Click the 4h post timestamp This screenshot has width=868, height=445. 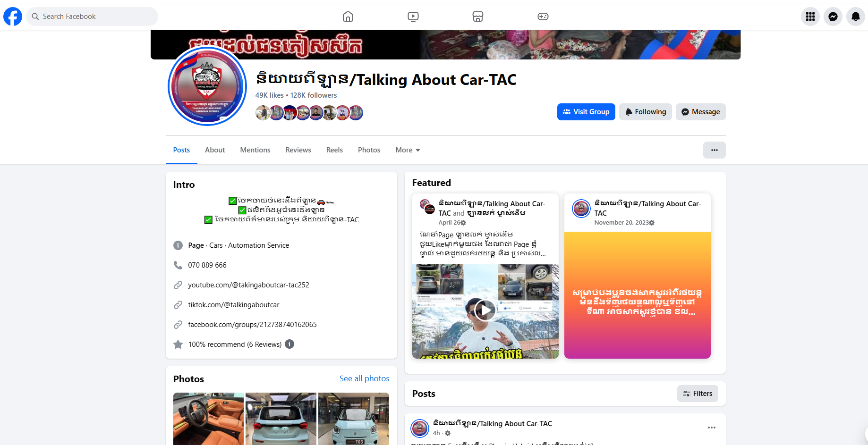(x=436, y=433)
